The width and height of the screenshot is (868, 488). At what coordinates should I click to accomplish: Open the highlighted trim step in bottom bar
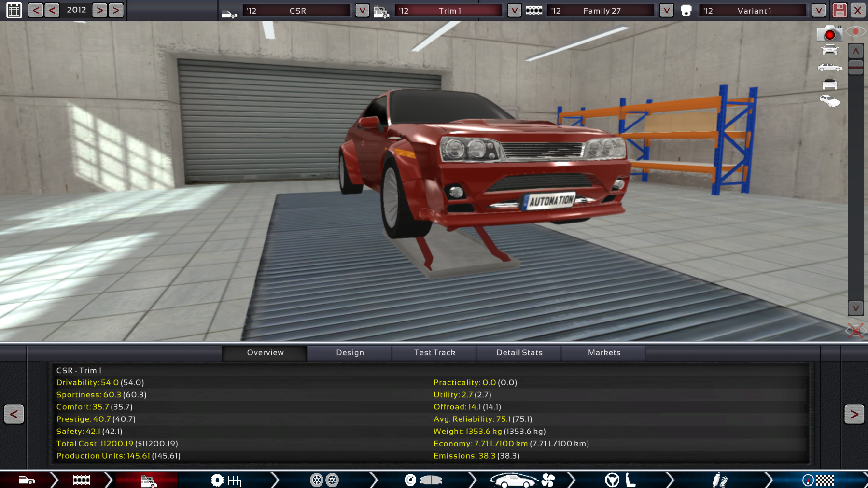149,481
